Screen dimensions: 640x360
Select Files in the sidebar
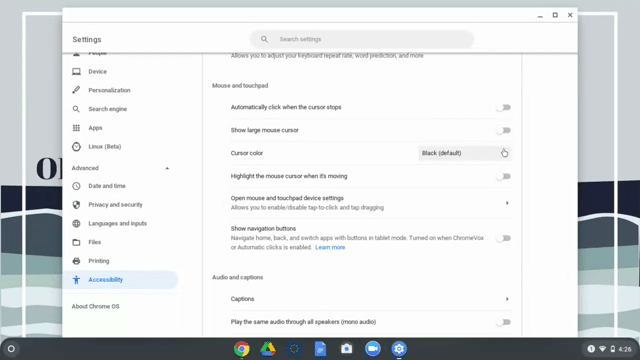click(x=95, y=242)
